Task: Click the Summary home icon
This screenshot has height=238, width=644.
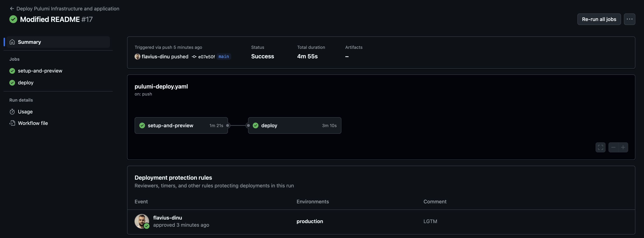Action: [x=12, y=42]
